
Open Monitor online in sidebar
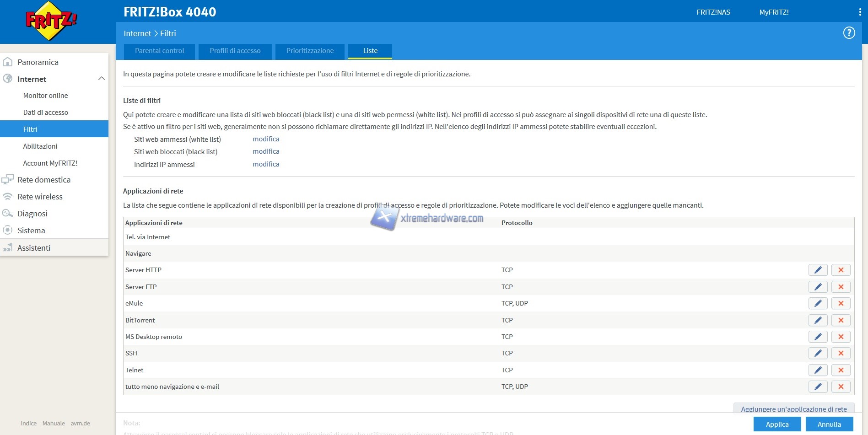(x=45, y=96)
